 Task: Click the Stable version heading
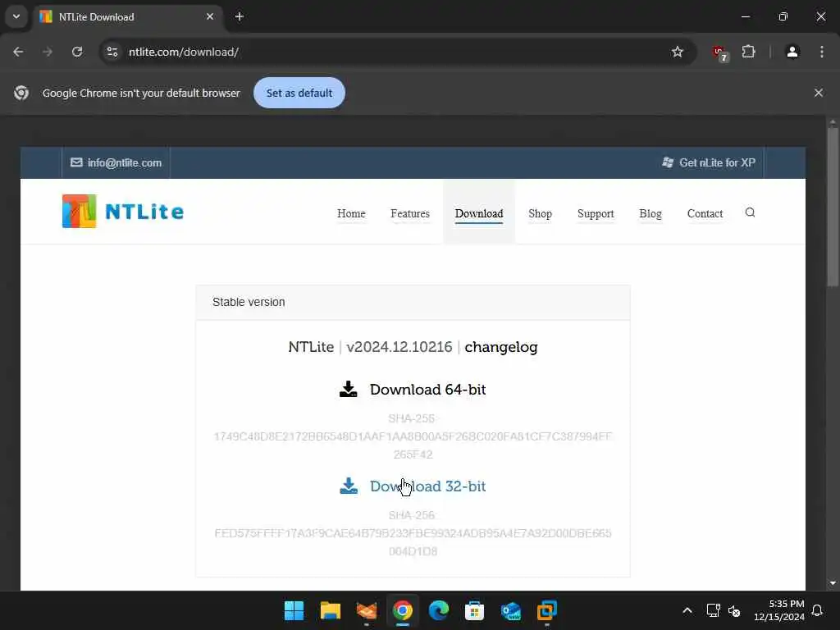pos(249,302)
